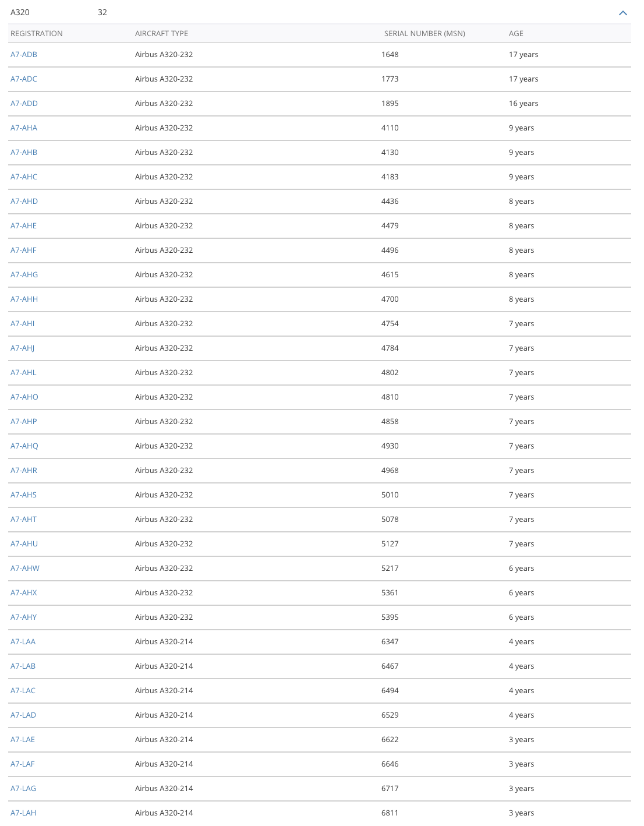
Task: Open registration link A7-ADB
Action: click(24, 55)
